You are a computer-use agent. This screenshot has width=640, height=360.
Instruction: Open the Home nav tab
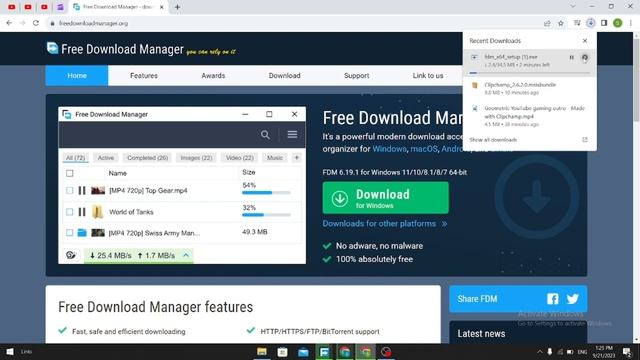[77, 76]
